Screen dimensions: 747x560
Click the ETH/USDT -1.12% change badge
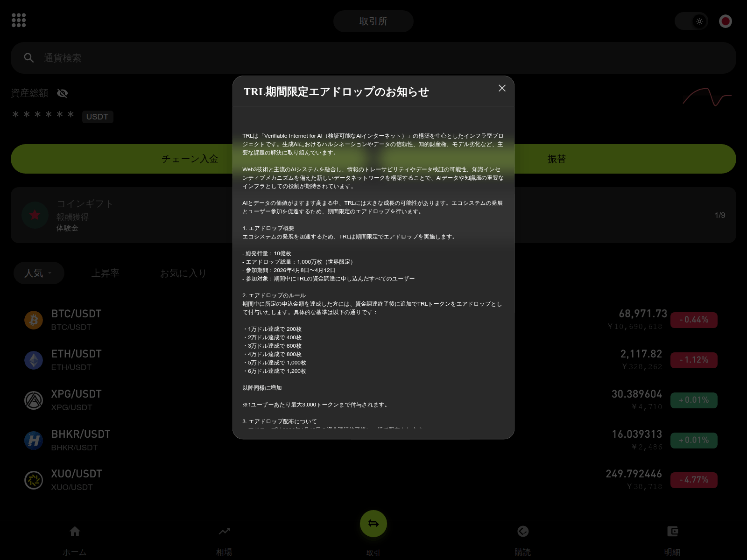click(x=694, y=360)
